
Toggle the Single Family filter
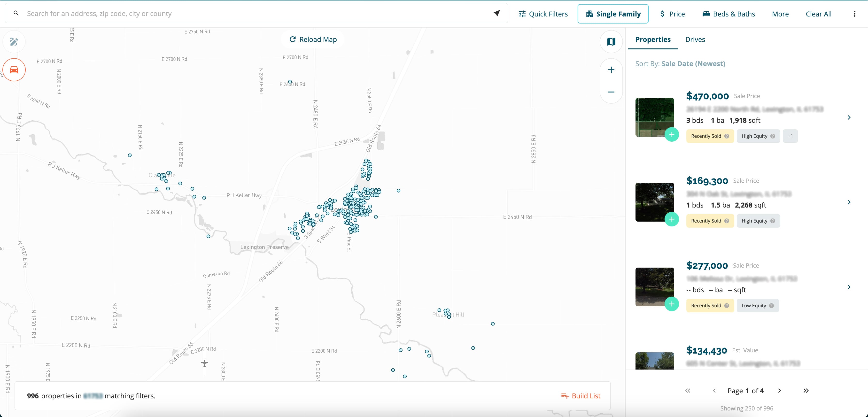click(613, 14)
